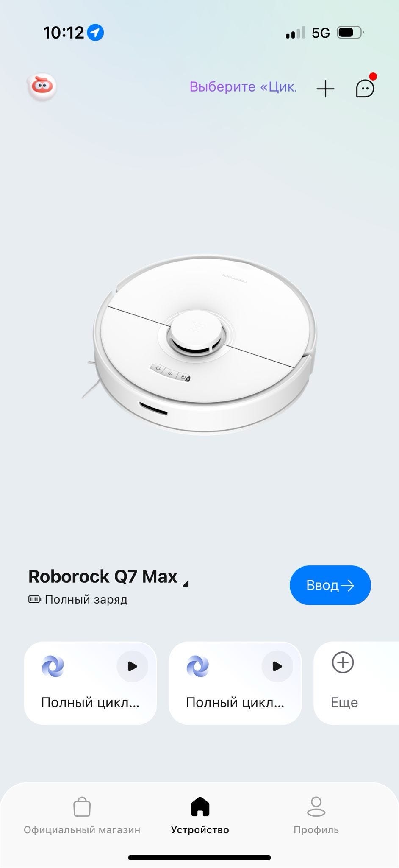Tap the red mascot avatar icon
399x868 pixels.
[x=42, y=87]
